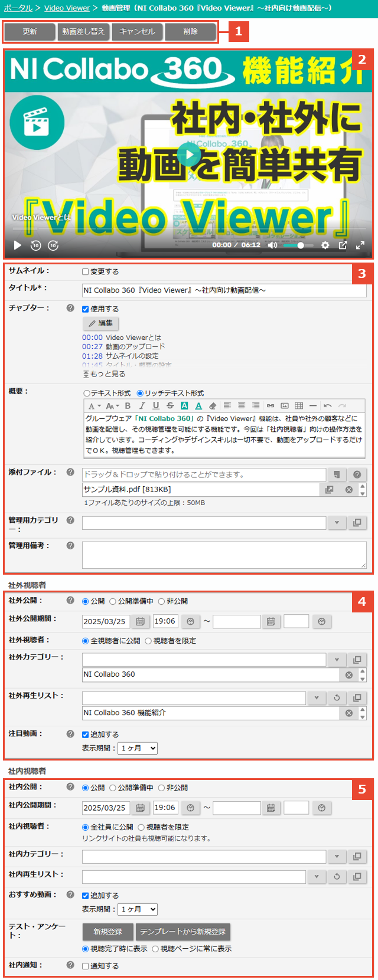Insert a hyperlink in the editor

pyautogui.click(x=271, y=405)
